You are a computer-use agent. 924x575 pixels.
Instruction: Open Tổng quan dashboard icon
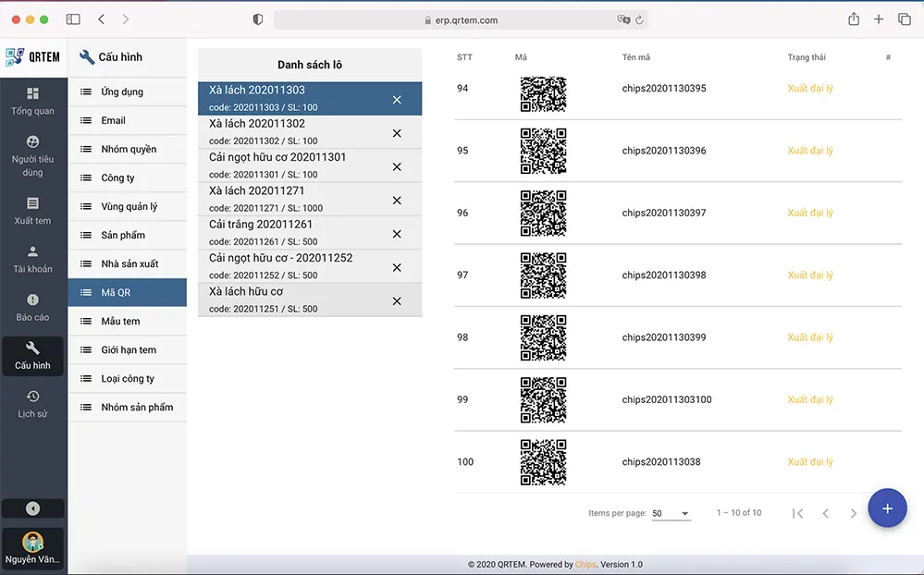[x=33, y=93]
